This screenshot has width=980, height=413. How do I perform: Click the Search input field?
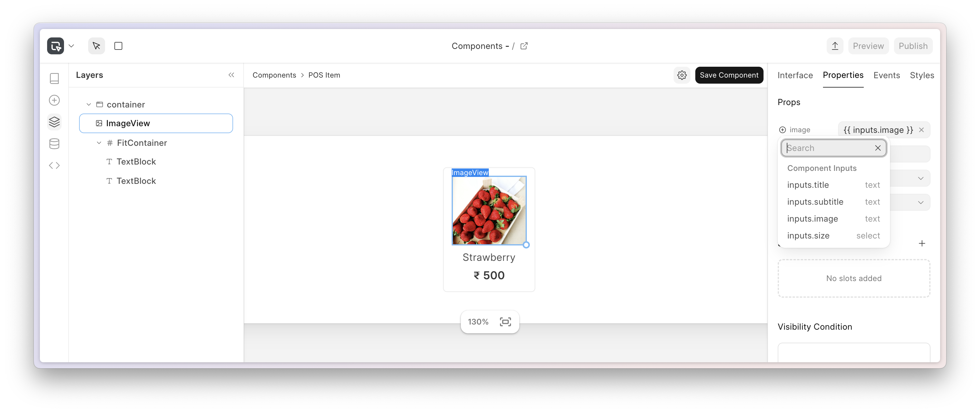829,148
